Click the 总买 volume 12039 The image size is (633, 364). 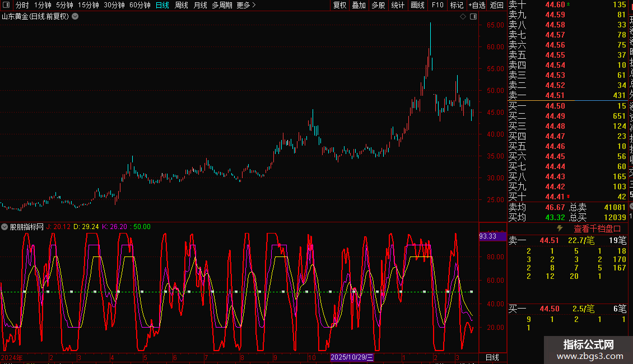point(615,217)
